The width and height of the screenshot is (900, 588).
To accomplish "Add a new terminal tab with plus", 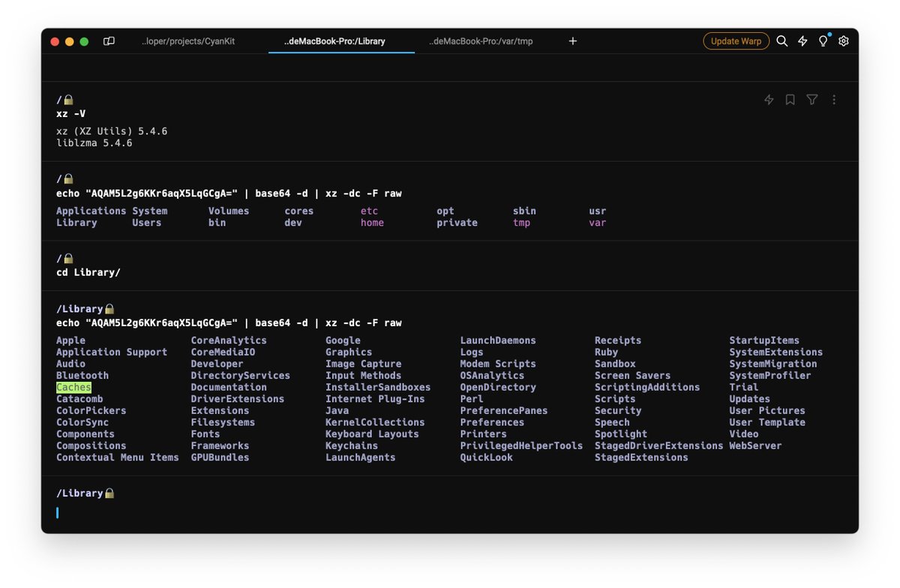I will 573,41.
